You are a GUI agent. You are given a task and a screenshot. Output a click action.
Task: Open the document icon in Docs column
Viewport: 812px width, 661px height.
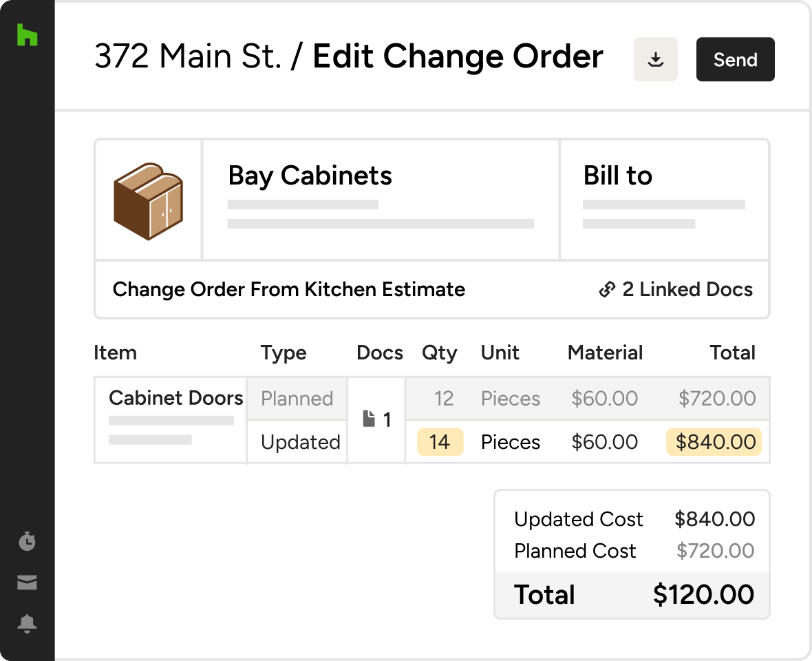click(369, 419)
